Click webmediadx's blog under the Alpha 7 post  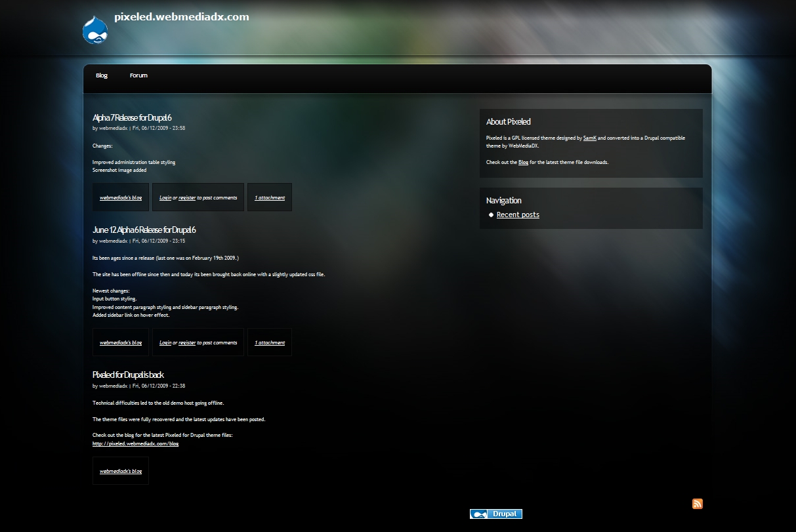pyautogui.click(x=121, y=197)
